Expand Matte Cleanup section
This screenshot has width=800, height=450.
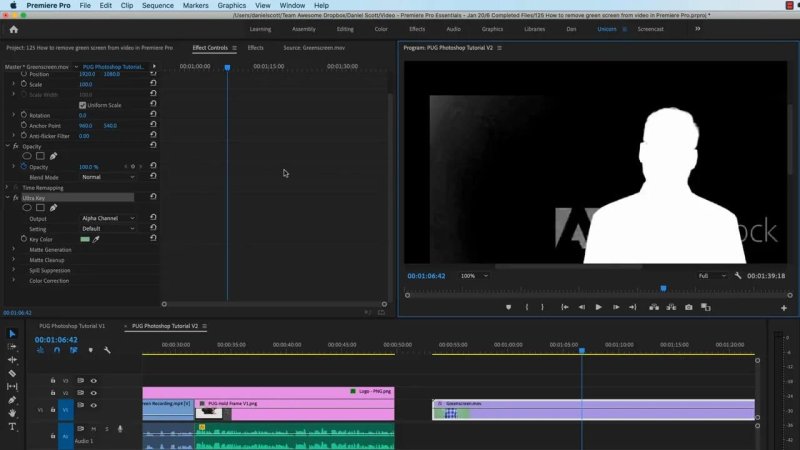13,260
